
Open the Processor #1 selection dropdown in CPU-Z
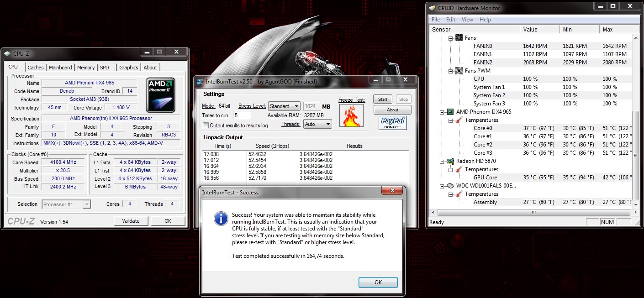(66, 204)
